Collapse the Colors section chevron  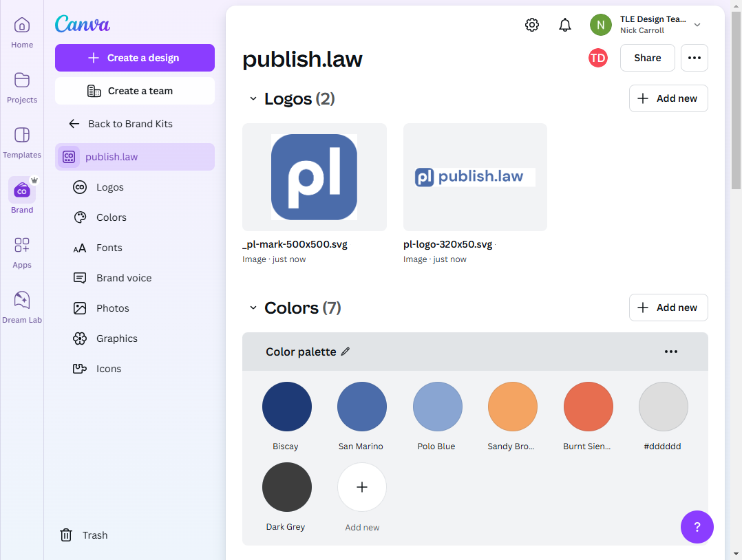coord(253,308)
